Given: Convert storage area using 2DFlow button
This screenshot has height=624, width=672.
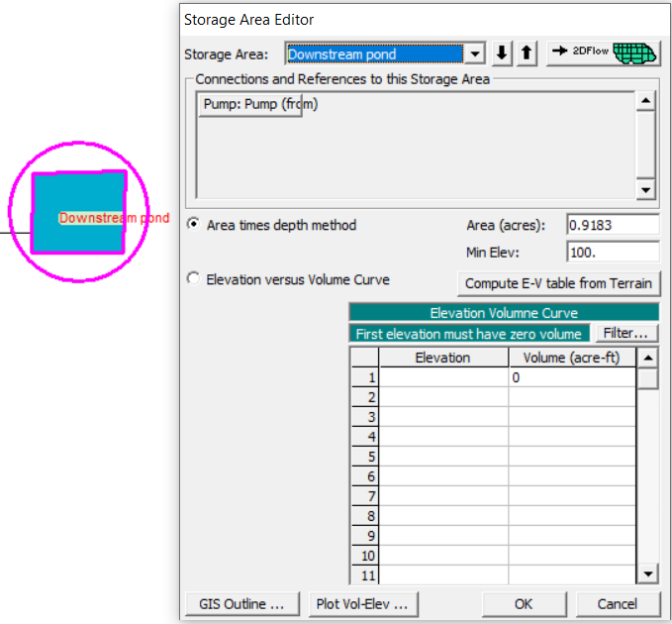Looking at the screenshot, I should click(604, 53).
